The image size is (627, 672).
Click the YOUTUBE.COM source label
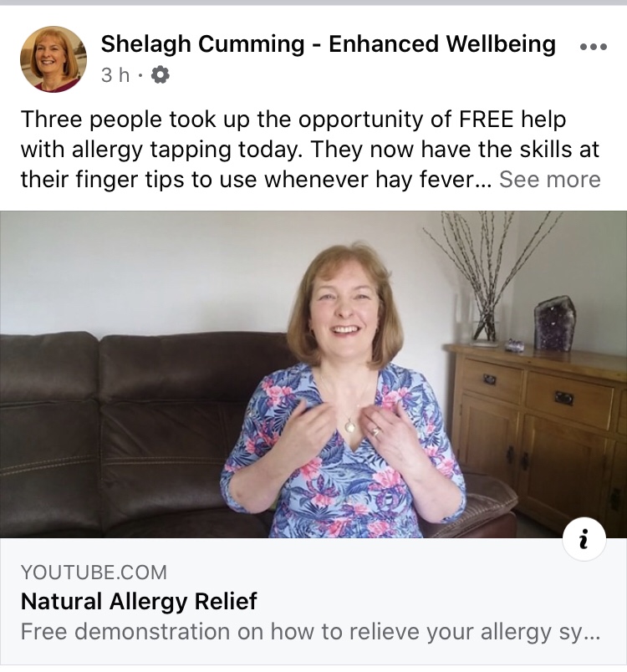94,573
